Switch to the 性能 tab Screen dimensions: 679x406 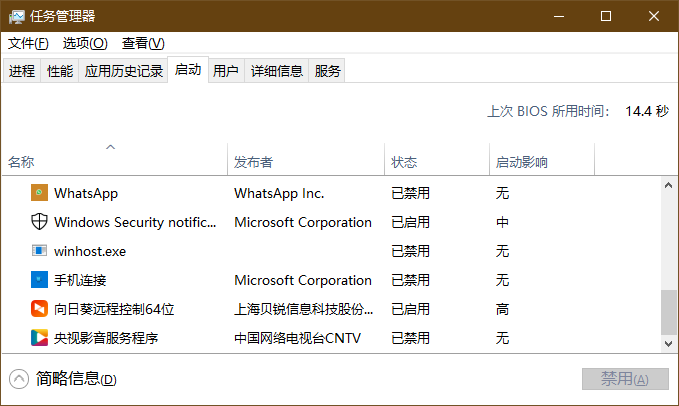[60, 71]
